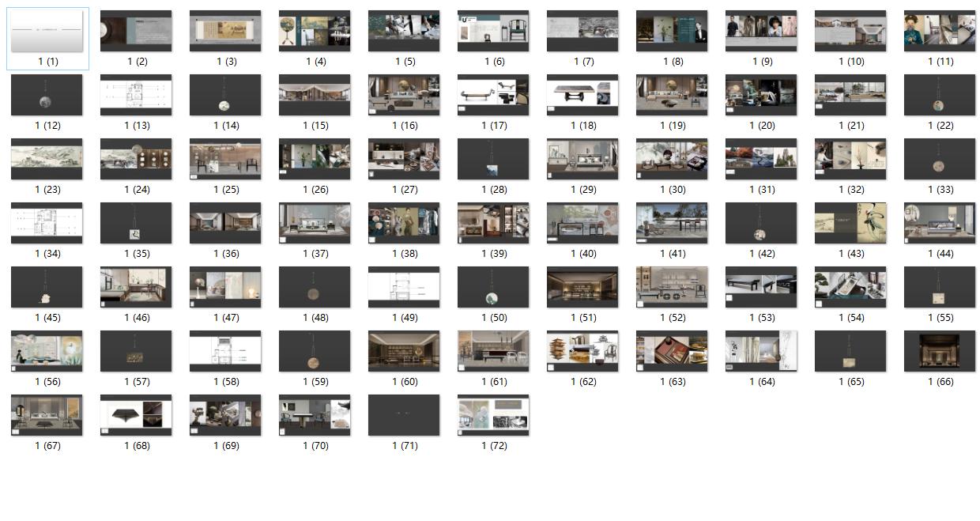Open the image 1 (49) elevation drawing
Image resolution: width=980 pixels, height=521 pixels.
pos(404,287)
